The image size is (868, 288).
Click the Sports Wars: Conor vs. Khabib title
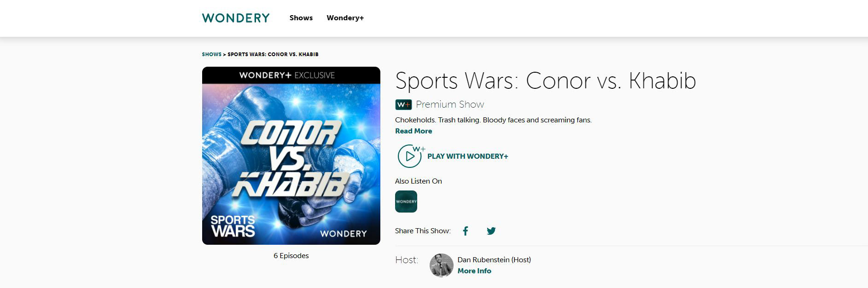tap(546, 81)
